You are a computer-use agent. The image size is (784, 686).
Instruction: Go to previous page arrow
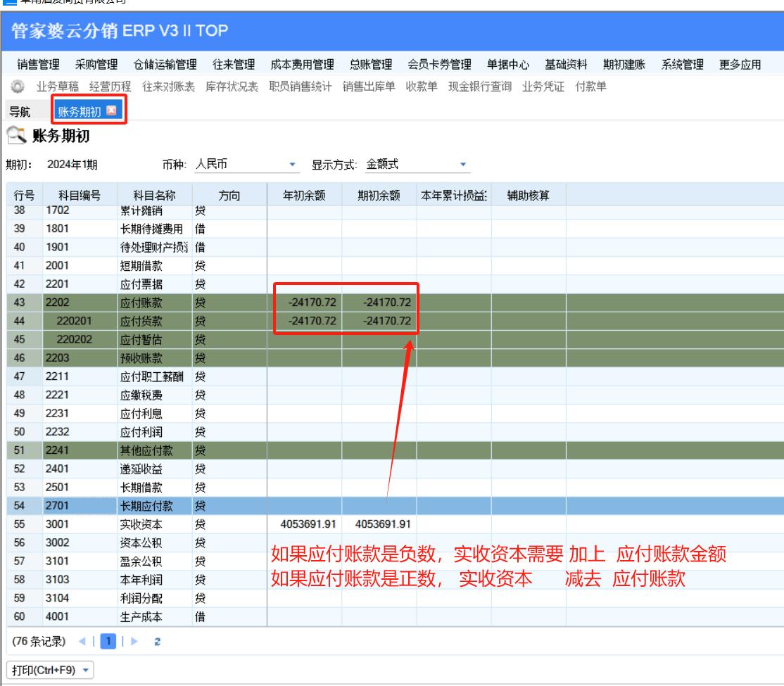[82, 641]
